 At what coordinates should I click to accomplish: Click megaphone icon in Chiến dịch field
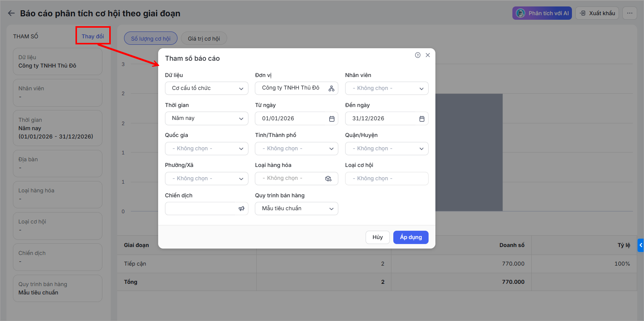242,209
